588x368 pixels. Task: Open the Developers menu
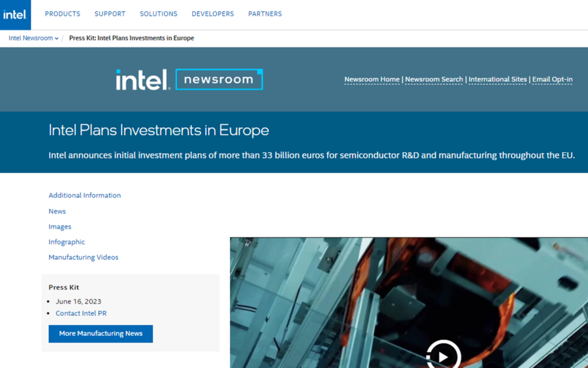click(x=212, y=14)
